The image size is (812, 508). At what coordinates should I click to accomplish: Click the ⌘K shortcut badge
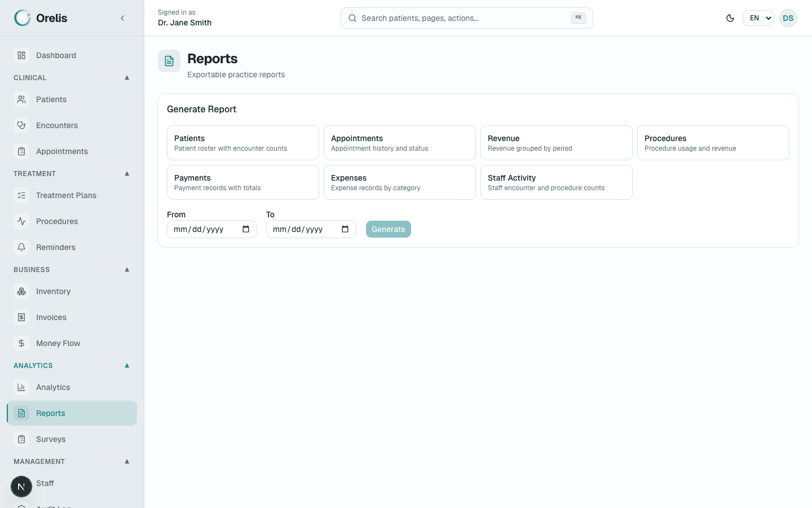(579, 18)
